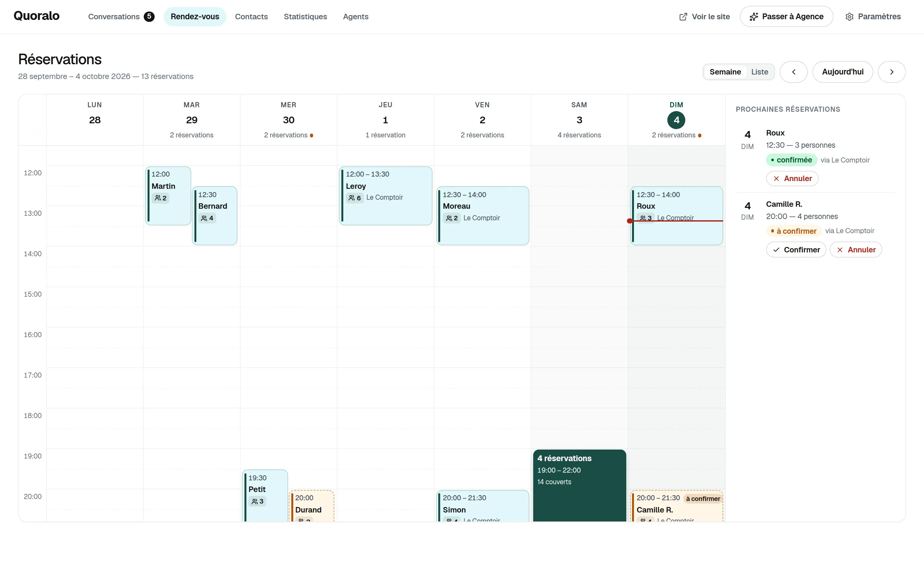Screen dimensions: 924x578
Task: Select the SAM 3 day header
Action: [579, 120]
